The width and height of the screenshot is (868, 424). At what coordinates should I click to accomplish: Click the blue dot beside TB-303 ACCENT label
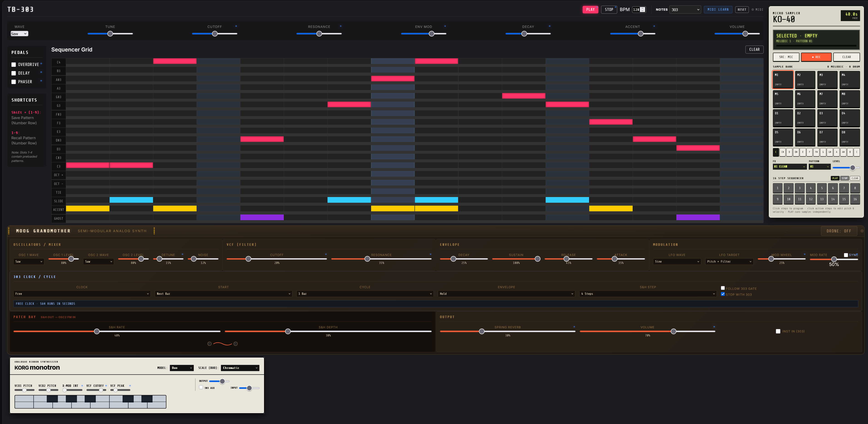[654, 26]
